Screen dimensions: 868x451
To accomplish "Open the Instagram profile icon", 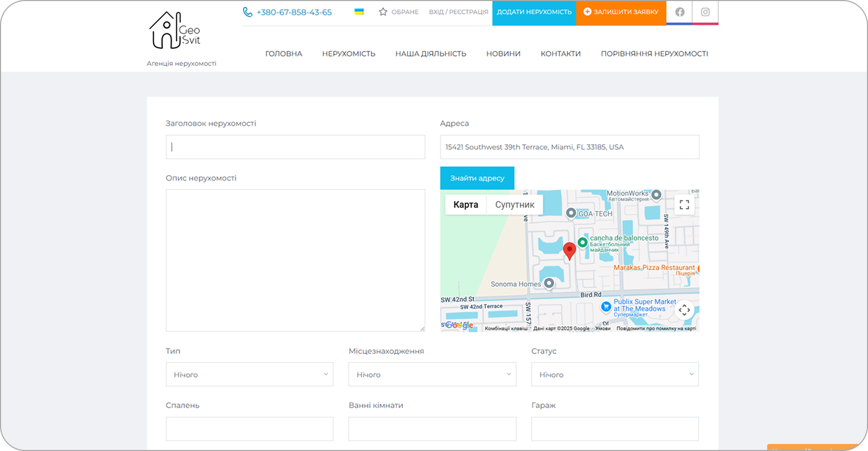I will tap(705, 12).
